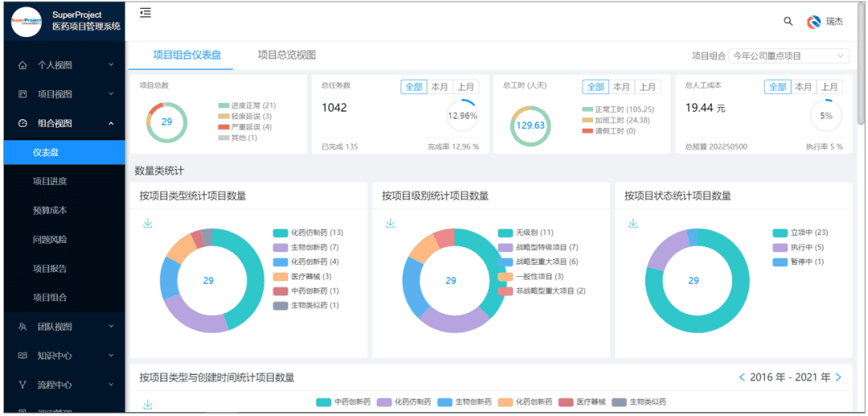The width and height of the screenshot is (868, 416).
Task: Download the 按项目类型统计项目数量 chart
Action: click(x=148, y=223)
